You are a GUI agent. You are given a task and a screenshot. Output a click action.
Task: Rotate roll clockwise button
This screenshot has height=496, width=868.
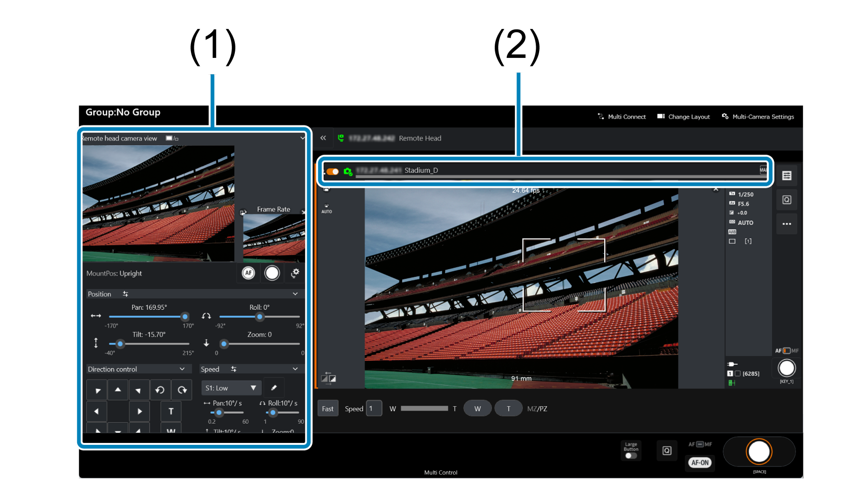182,389
